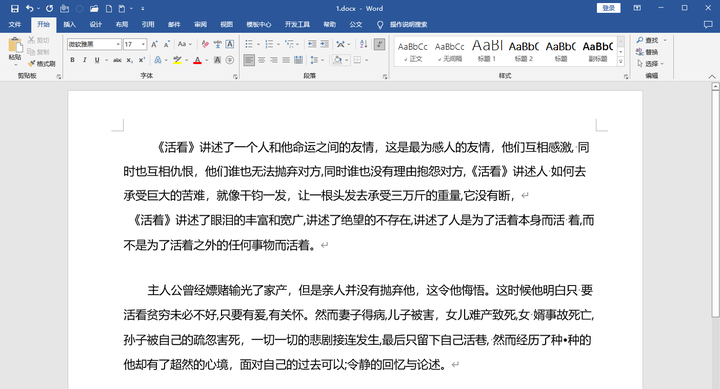
Task: Apply red font color
Action: tap(197, 60)
